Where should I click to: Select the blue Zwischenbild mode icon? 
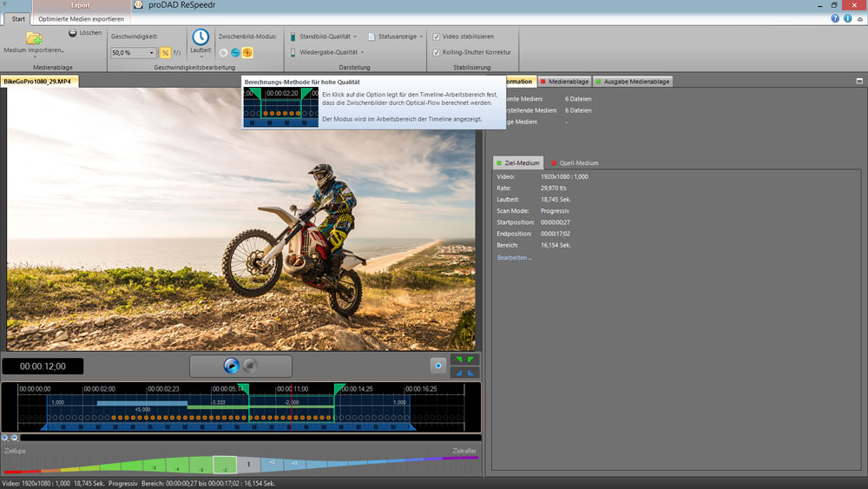(235, 53)
